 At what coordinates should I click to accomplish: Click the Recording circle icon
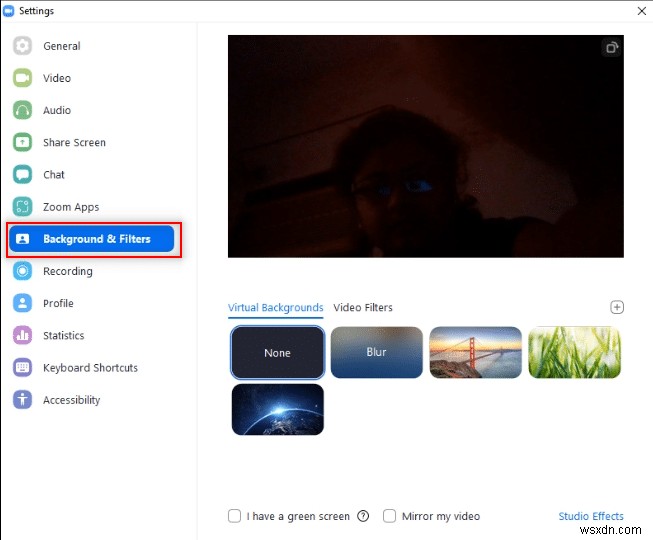pos(22,271)
